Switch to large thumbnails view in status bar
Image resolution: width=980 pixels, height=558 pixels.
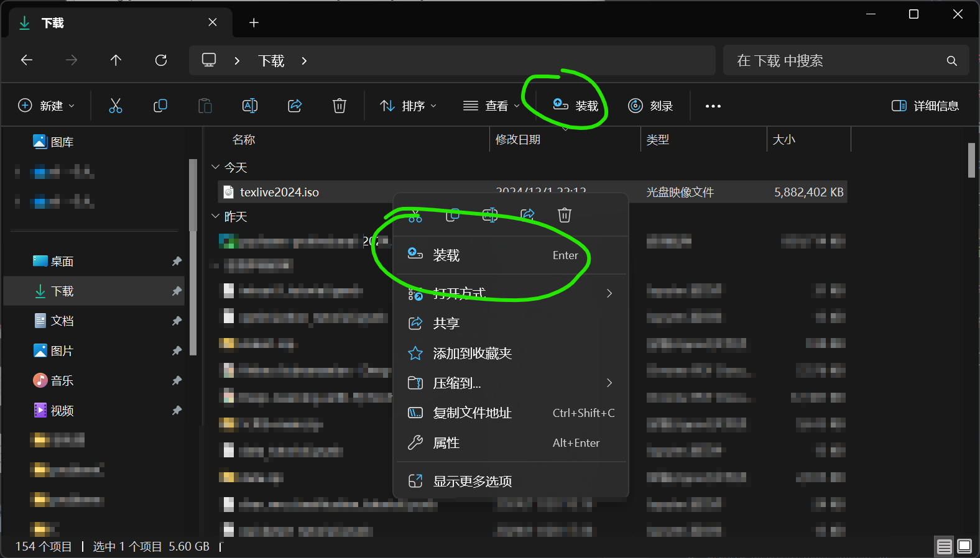[964, 546]
